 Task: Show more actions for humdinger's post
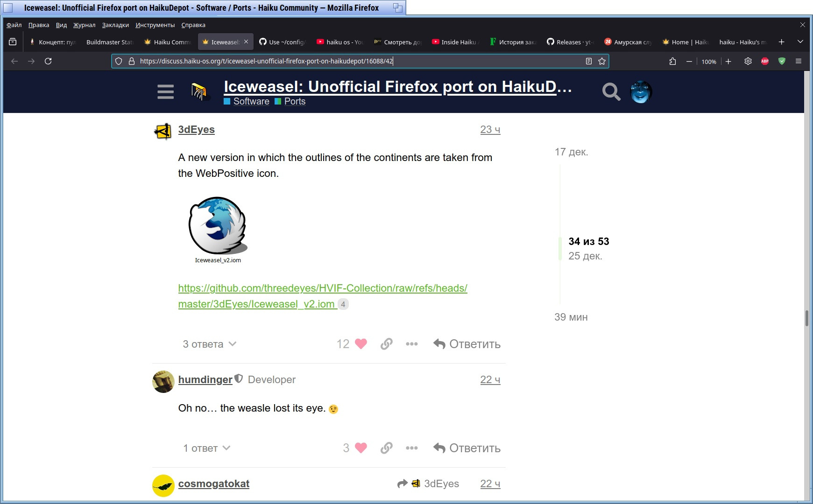point(412,448)
